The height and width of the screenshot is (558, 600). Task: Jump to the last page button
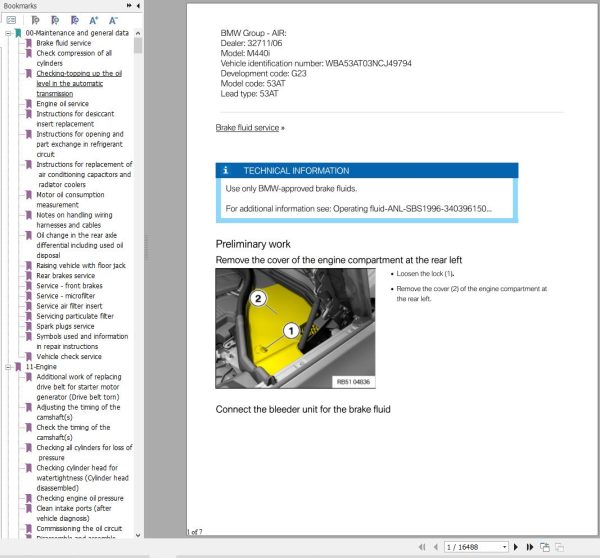pyautogui.click(x=530, y=547)
